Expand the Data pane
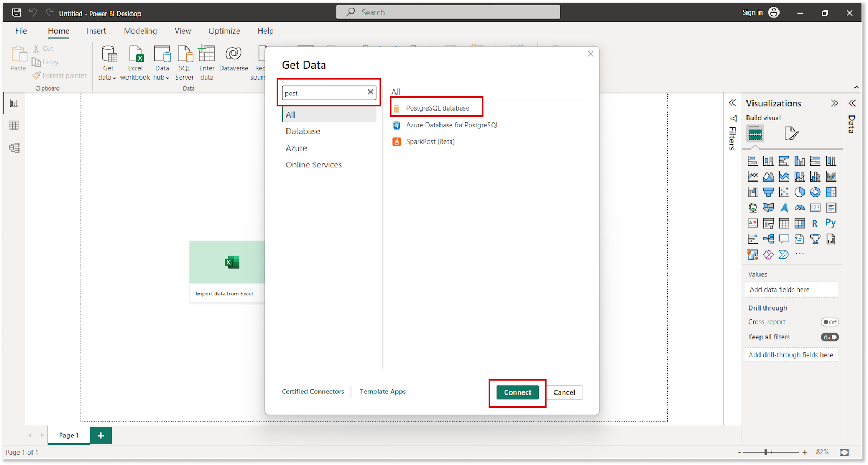 coord(852,102)
